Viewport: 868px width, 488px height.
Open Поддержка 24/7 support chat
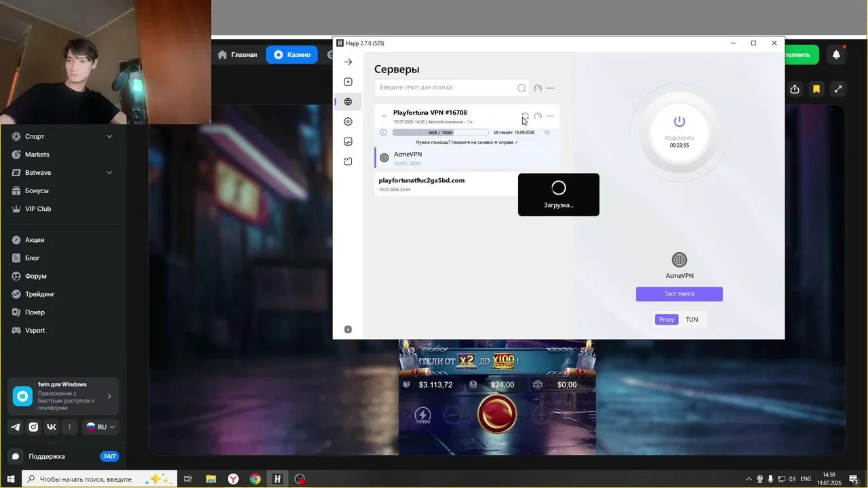pos(64,456)
